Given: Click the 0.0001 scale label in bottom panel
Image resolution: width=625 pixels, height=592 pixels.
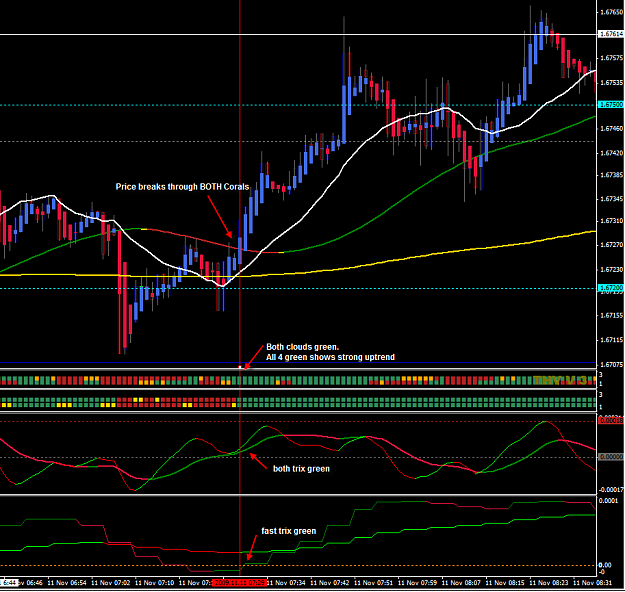Looking at the screenshot, I should (608, 501).
